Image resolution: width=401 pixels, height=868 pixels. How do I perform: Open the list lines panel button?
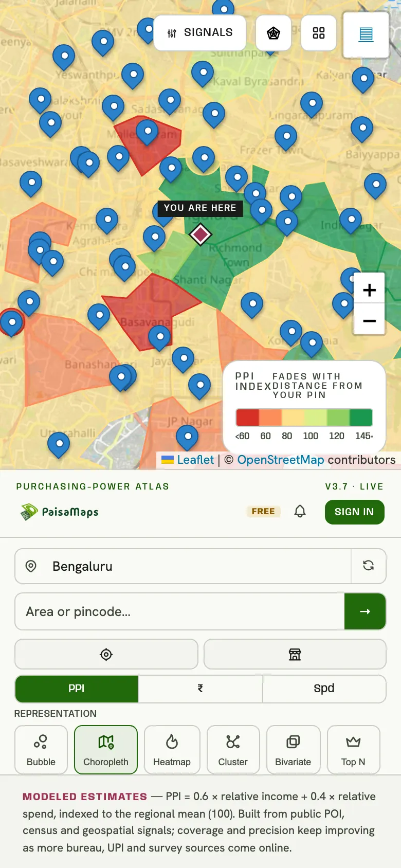point(366,35)
